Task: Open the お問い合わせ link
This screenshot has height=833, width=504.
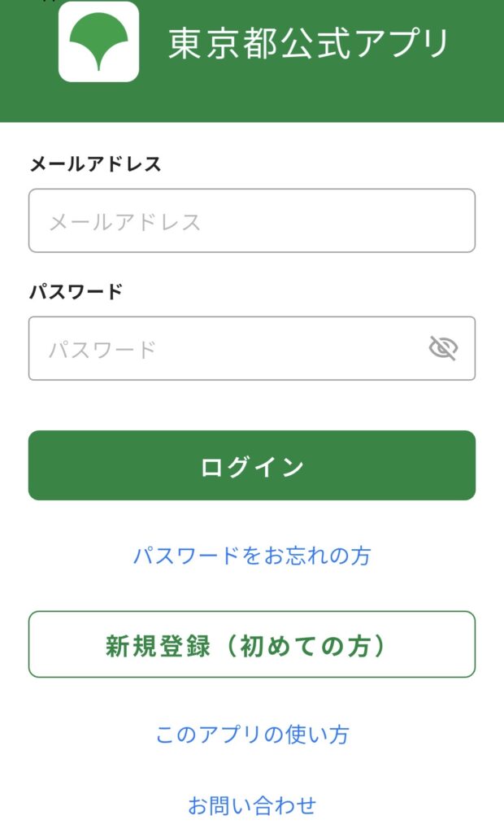Action: (x=252, y=806)
